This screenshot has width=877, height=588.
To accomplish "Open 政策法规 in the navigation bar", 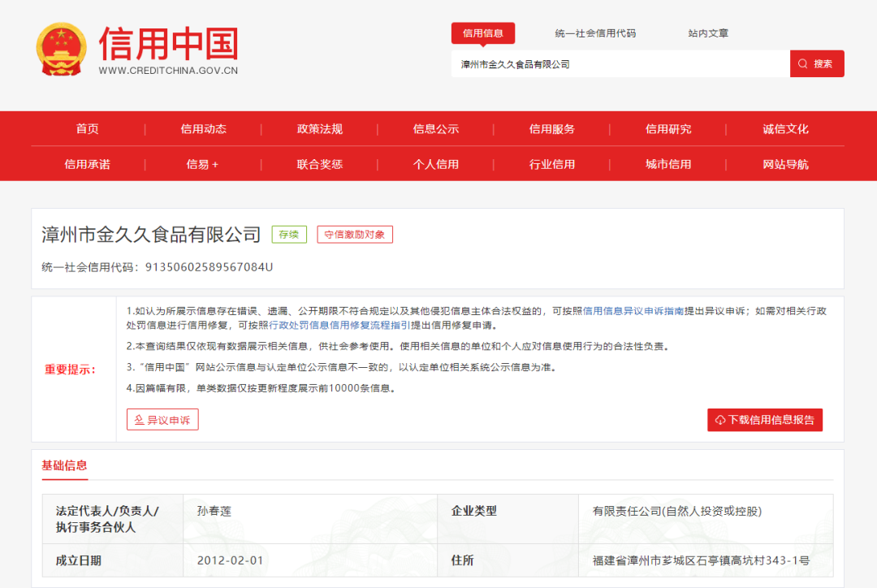I will (319, 128).
